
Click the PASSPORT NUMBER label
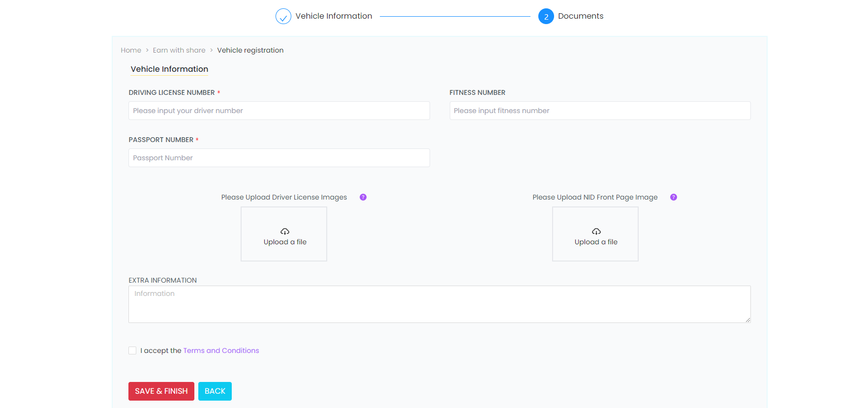[161, 140]
